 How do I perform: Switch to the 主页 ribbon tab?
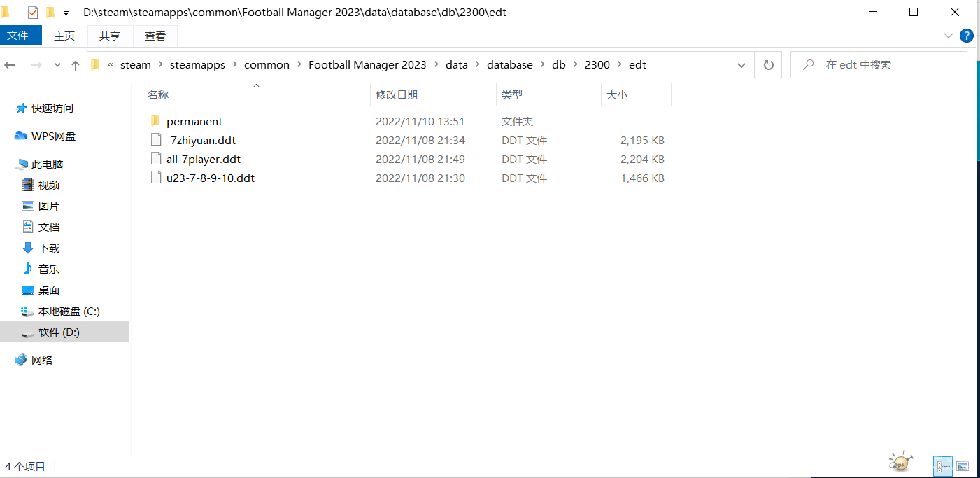[64, 36]
